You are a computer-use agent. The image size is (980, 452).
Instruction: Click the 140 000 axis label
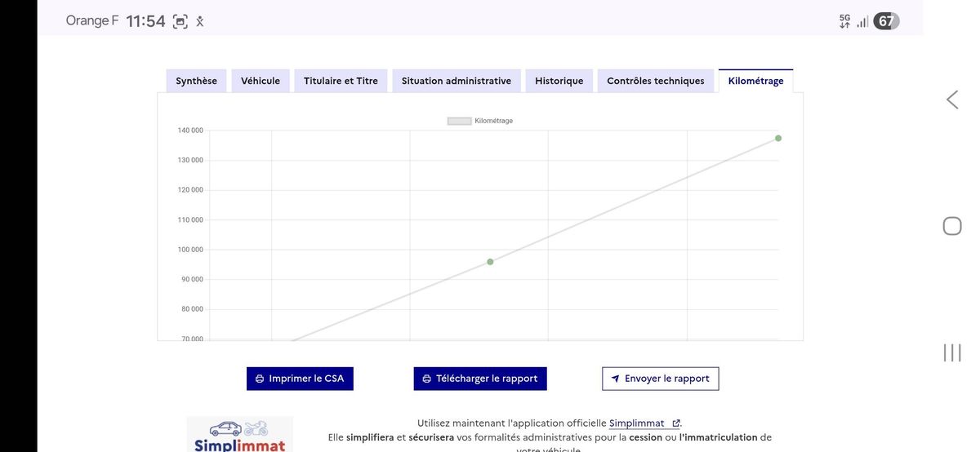click(x=190, y=131)
